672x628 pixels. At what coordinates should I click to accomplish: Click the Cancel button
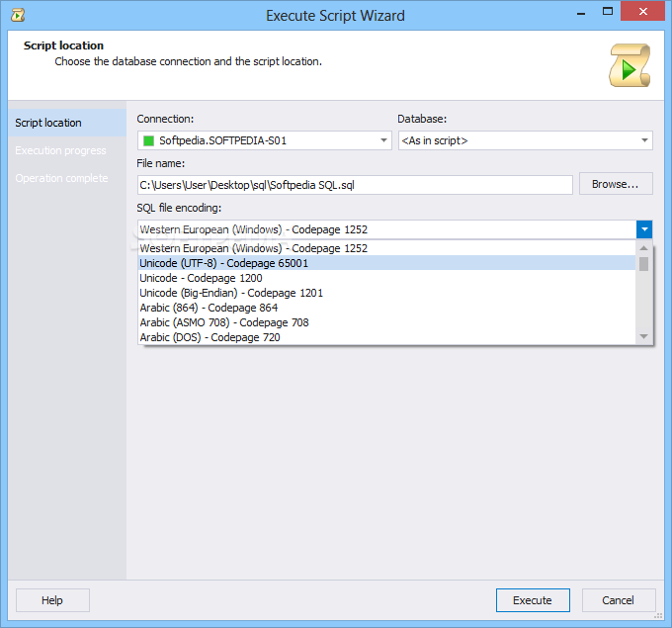[619, 600]
